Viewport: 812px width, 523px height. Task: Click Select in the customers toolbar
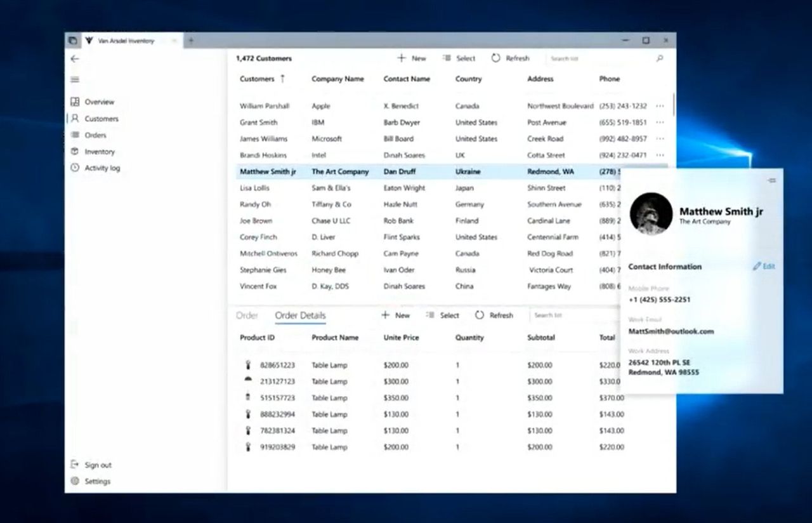[459, 58]
